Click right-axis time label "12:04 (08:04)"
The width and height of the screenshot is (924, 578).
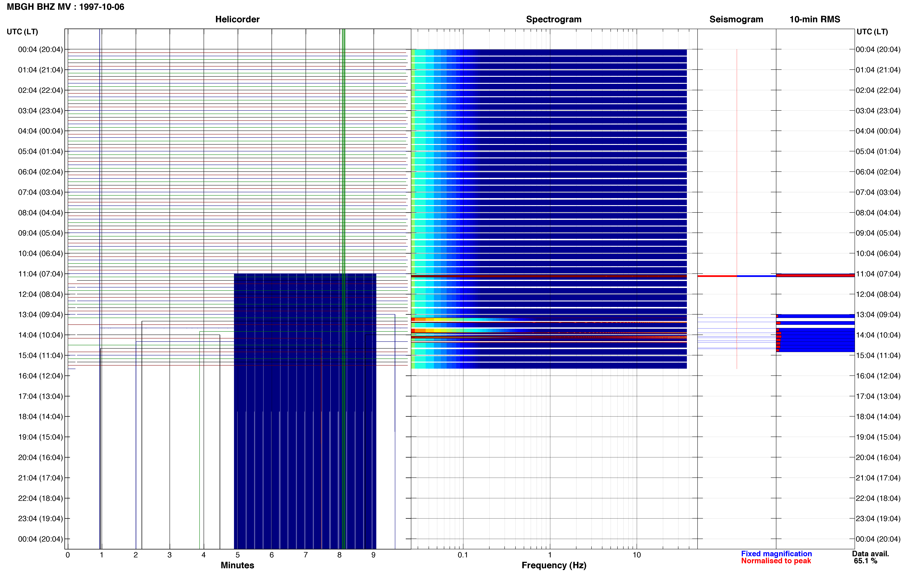click(878, 294)
